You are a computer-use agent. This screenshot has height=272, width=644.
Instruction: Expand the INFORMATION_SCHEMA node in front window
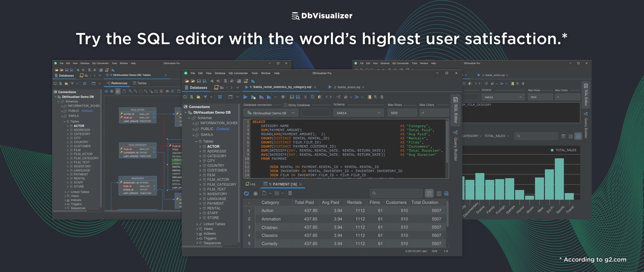click(x=193, y=123)
